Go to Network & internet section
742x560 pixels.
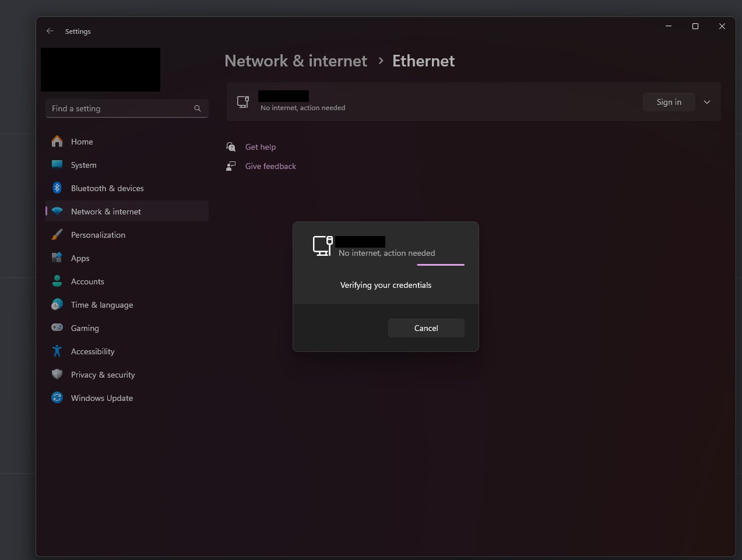[x=106, y=212]
